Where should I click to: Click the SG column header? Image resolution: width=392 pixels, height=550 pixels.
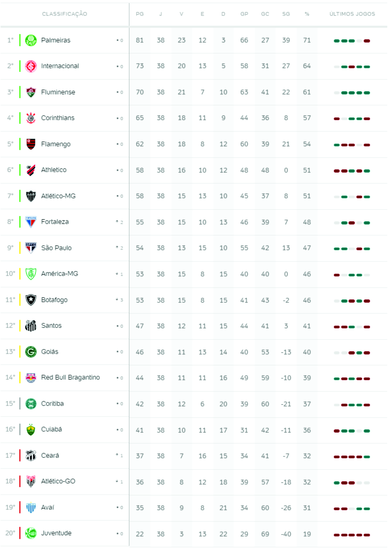tap(286, 14)
